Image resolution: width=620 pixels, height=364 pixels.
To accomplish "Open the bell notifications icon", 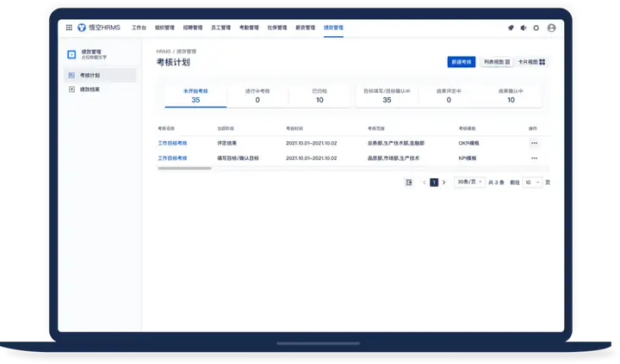I will point(511,28).
